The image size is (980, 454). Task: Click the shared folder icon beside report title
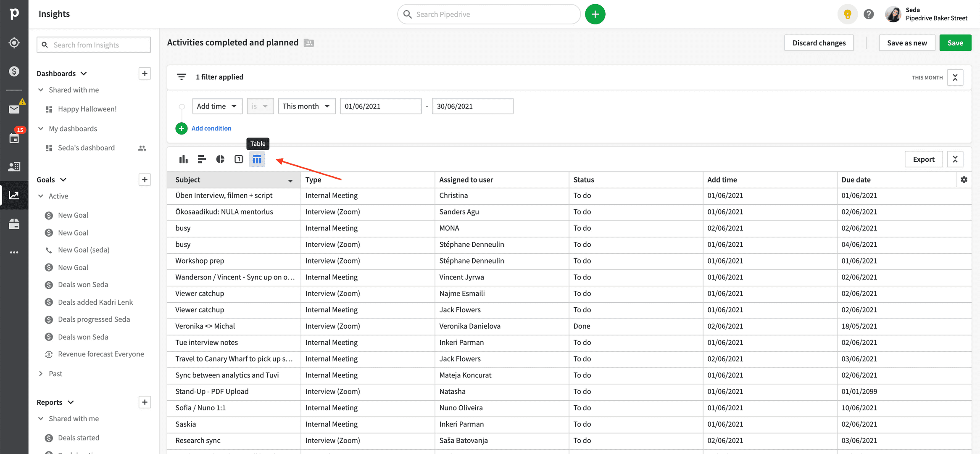(309, 43)
